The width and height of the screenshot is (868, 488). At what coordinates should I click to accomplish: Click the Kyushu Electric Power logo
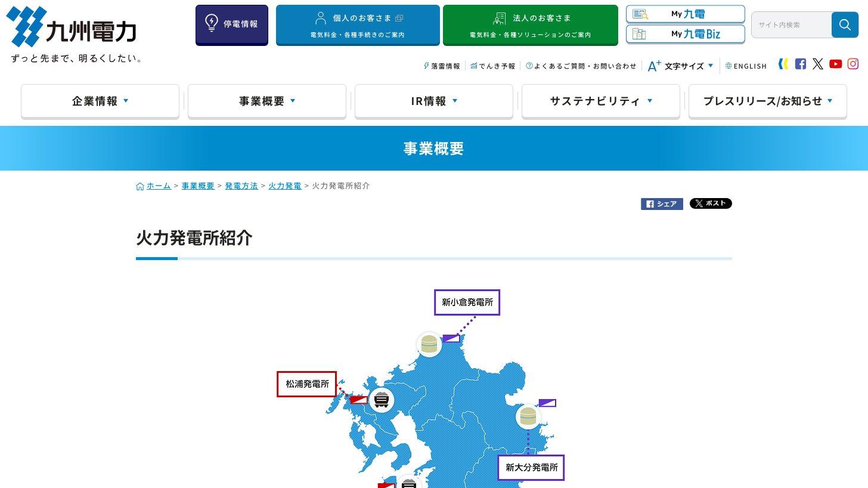coord(75,34)
